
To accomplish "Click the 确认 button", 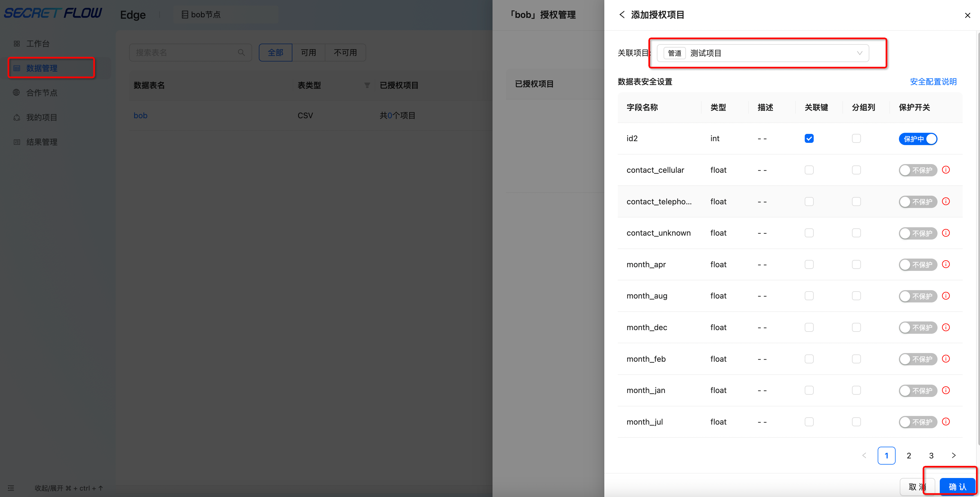I will pyautogui.click(x=957, y=487).
